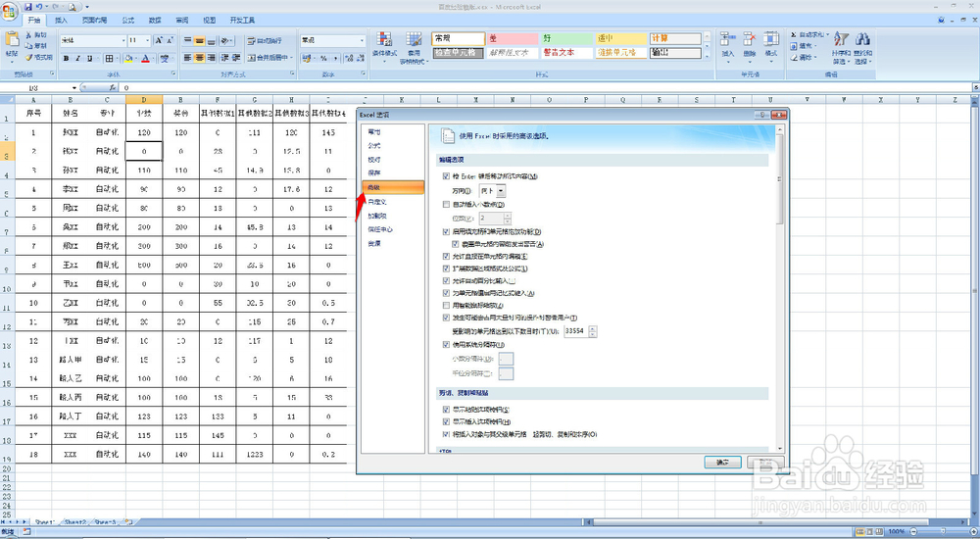Click the Insert function fx button
The image size is (980, 539).
pos(112,88)
